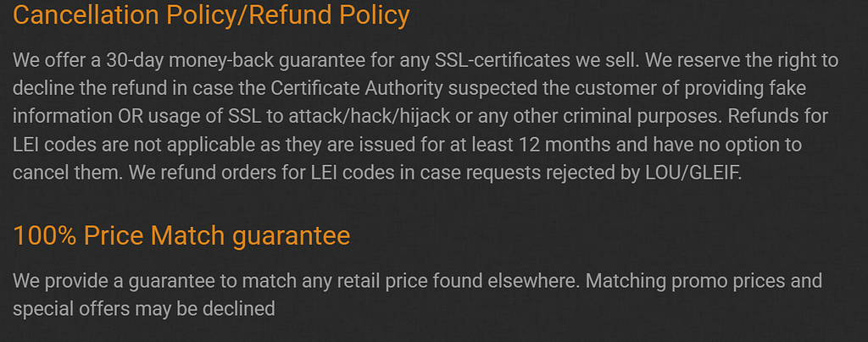Click the "LOU/GLEIF" text
Screen dimensions: 868x342
[693, 174]
